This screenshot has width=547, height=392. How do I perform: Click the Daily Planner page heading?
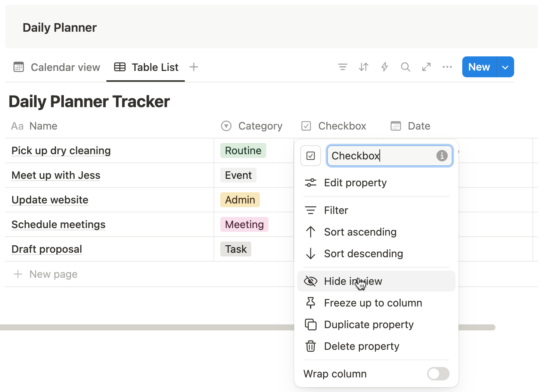[x=60, y=28]
